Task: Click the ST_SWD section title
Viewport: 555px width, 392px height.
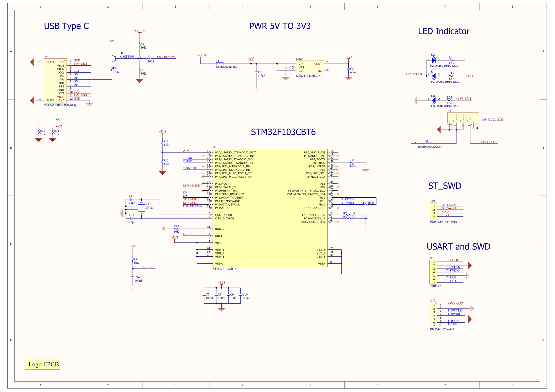Action: click(x=445, y=186)
